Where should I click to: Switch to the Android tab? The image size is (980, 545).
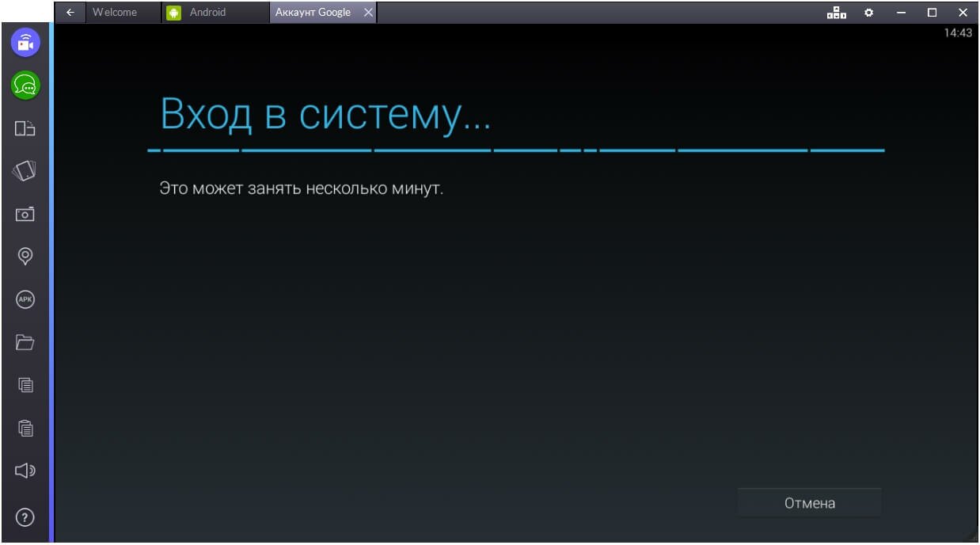[207, 12]
